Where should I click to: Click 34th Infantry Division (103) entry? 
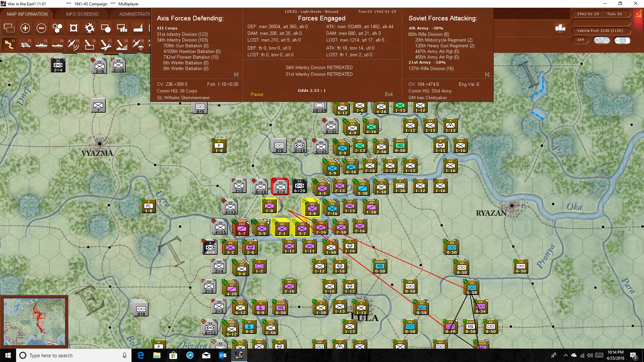182,40
